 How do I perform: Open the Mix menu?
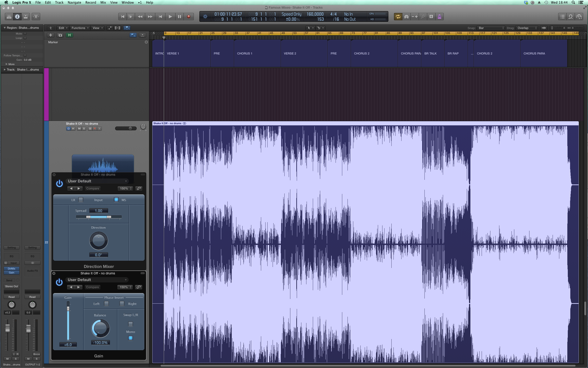(103, 3)
